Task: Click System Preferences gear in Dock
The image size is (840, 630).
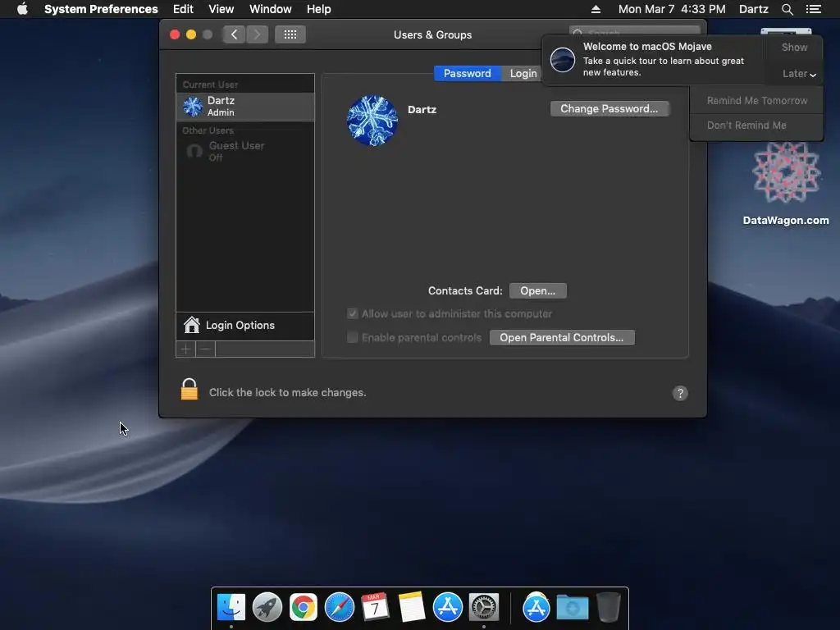Action: [x=484, y=607]
